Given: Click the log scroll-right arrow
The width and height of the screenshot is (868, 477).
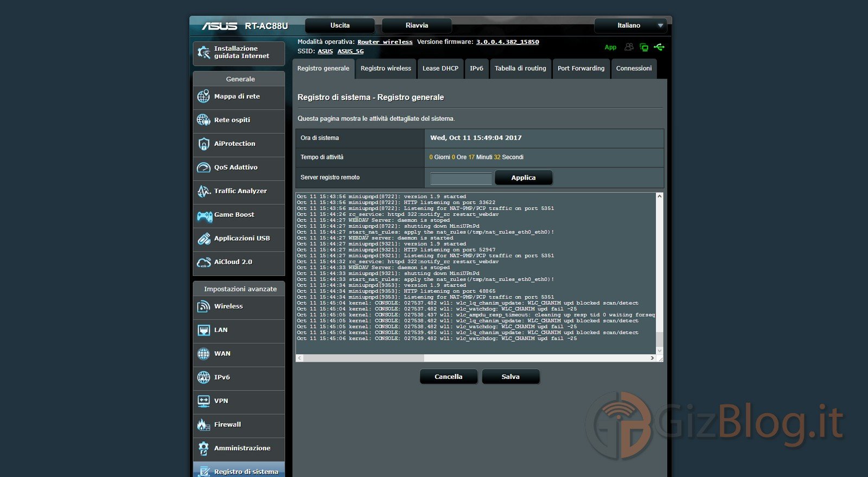Looking at the screenshot, I should tap(652, 358).
